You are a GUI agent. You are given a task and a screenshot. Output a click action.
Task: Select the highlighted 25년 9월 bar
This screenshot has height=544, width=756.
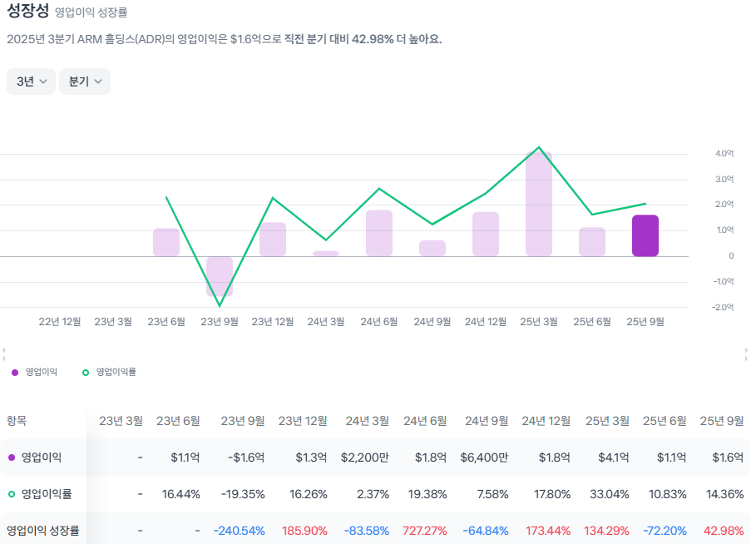click(x=645, y=235)
